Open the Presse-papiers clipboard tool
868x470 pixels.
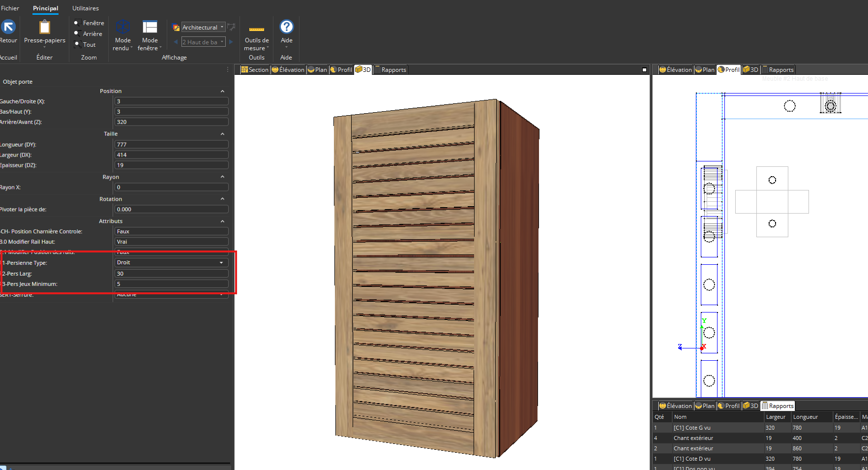tap(45, 27)
